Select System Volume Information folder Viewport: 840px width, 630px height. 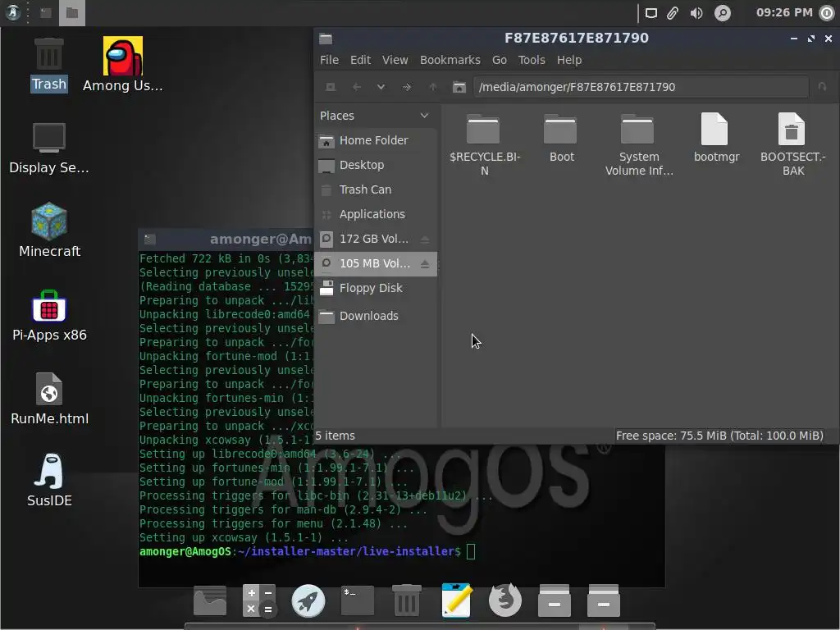coord(638,144)
